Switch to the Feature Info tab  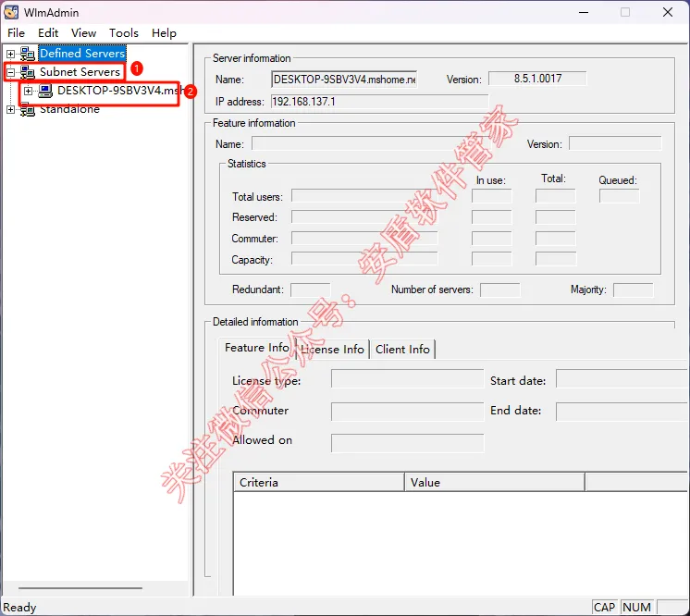257,348
